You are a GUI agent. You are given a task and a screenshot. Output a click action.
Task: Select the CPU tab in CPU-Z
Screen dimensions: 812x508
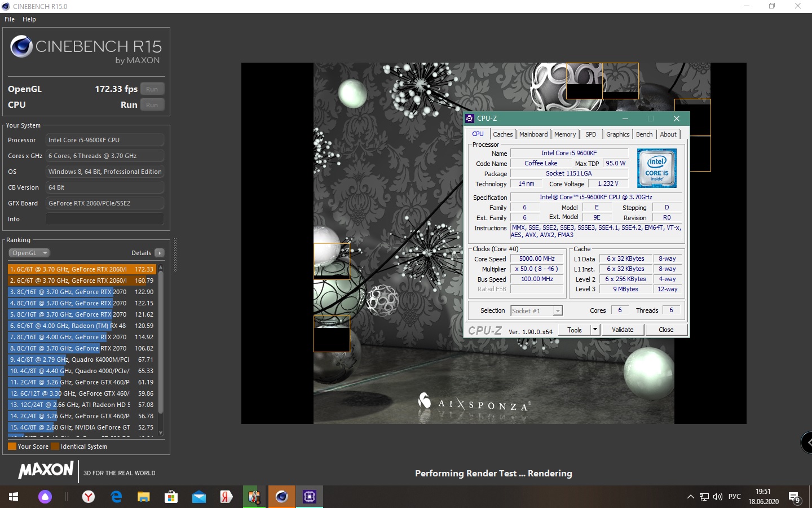point(478,134)
